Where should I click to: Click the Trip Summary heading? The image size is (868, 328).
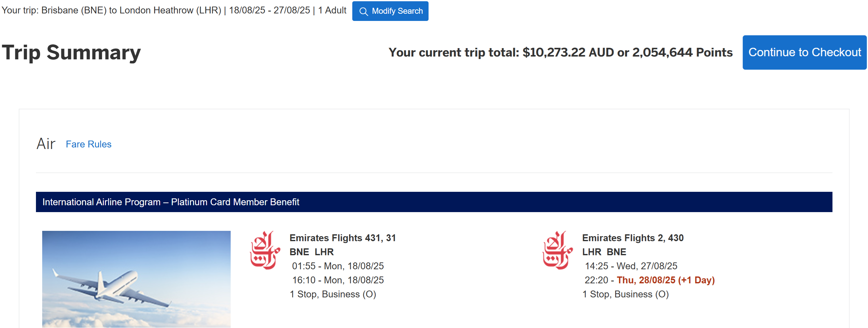point(72,53)
